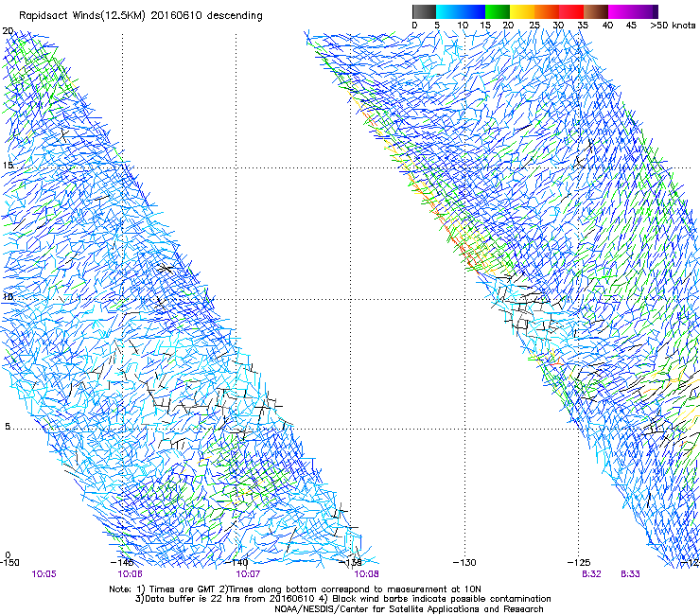
Task: Click the red 30-35 knots legend swatch
Action: 571,11
